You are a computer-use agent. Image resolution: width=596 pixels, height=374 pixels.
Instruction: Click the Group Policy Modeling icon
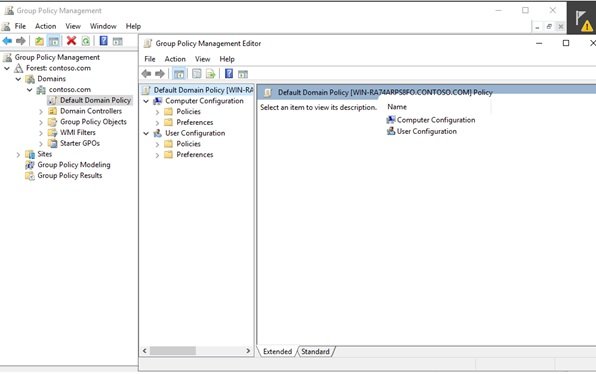tap(30, 165)
